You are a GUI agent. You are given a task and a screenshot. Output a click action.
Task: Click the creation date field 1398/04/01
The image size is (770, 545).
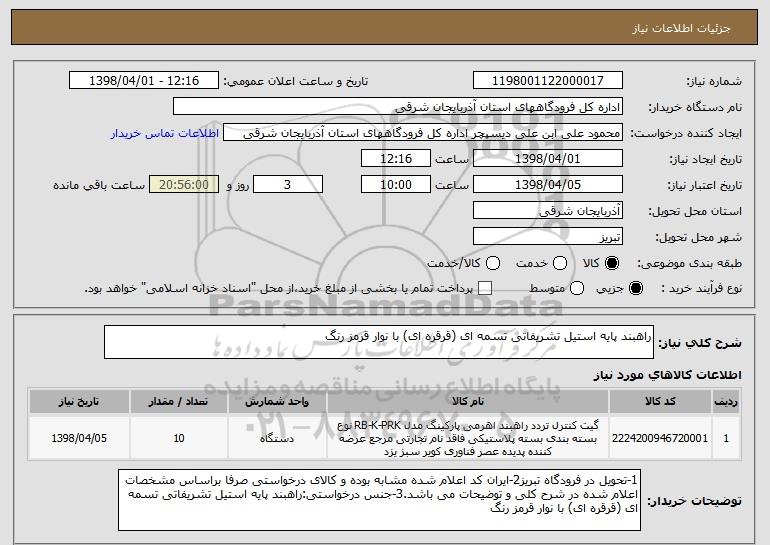coord(548,159)
